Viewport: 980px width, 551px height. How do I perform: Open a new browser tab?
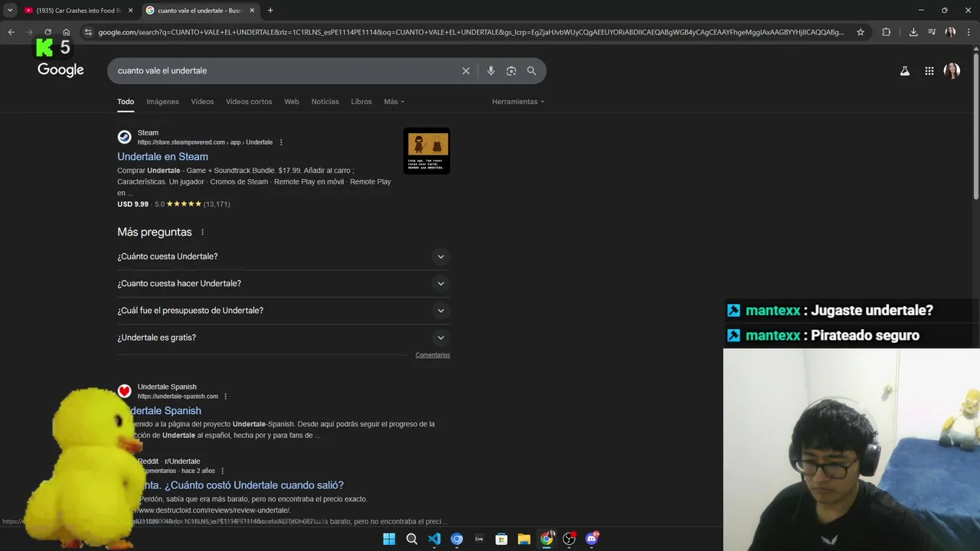[x=270, y=11]
